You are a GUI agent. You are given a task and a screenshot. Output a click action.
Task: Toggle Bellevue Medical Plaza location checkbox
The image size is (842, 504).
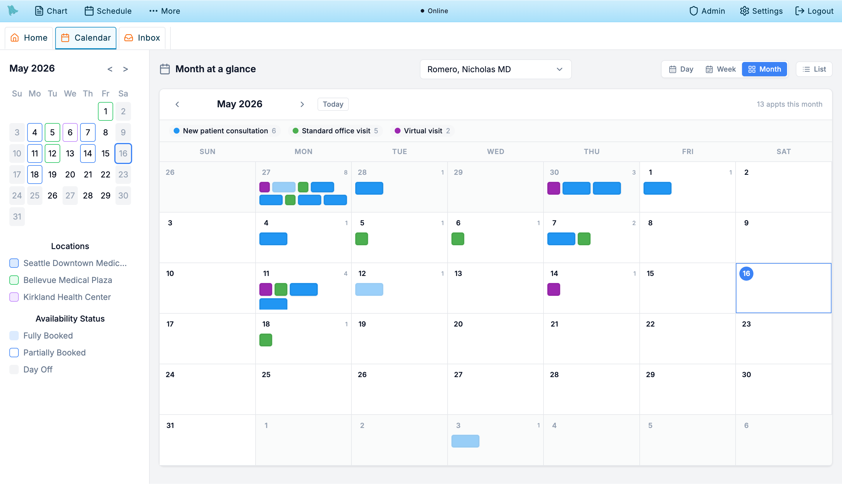pos(14,280)
